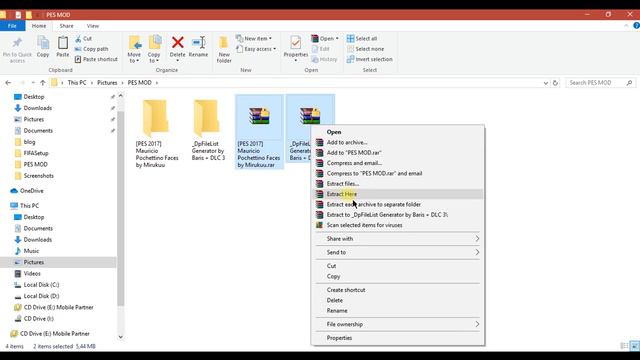The width and height of the screenshot is (640, 360).
Task: Open the Easy access dropdown
Action: click(x=256, y=49)
